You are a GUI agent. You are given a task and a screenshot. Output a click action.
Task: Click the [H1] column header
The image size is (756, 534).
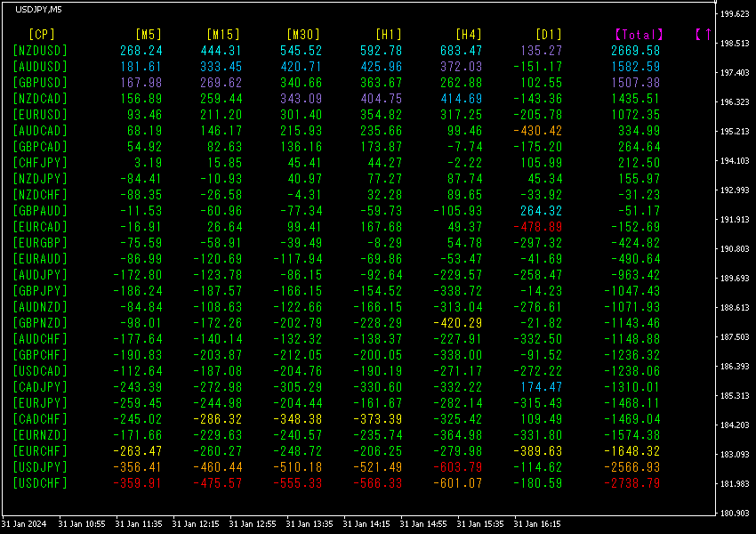tap(389, 35)
